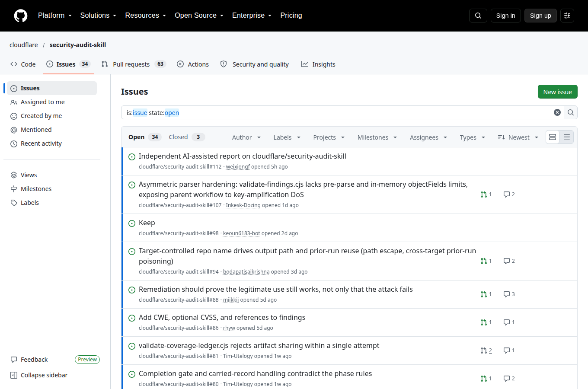Submit the issue search with magnifier button
This screenshot has width=588, height=389.
tap(571, 112)
